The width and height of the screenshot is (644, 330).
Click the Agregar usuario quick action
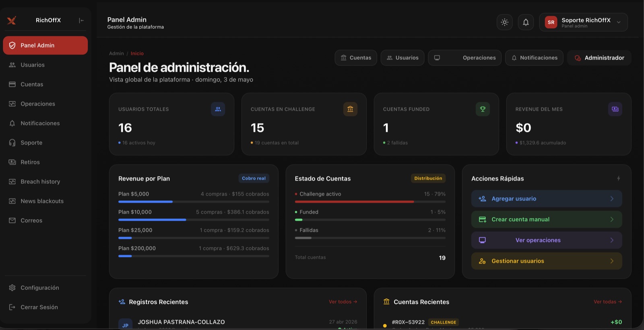(x=547, y=199)
